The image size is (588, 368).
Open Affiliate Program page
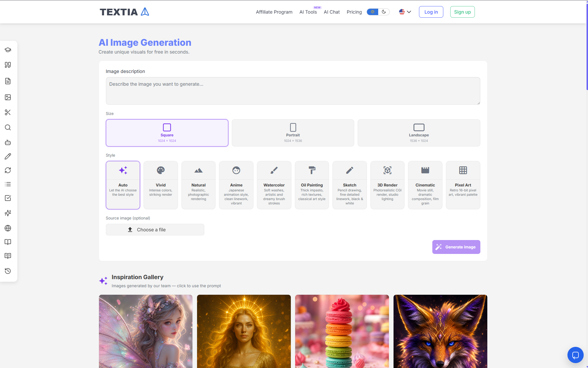(x=274, y=12)
